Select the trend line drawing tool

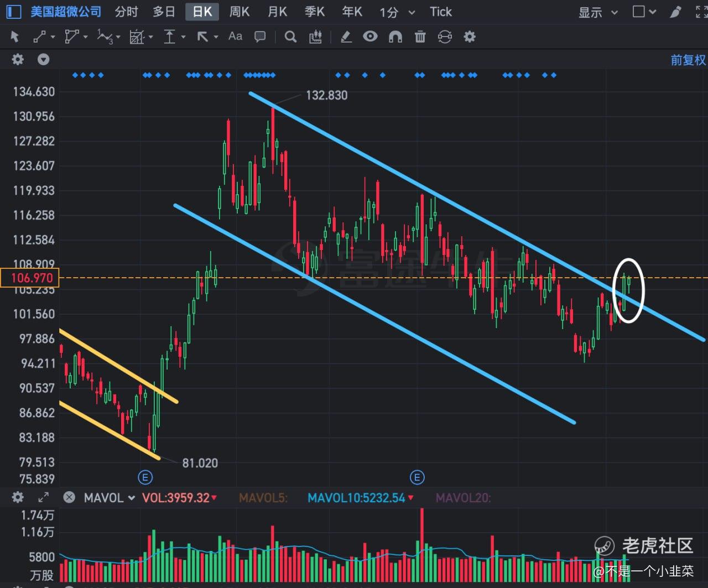pos(40,37)
